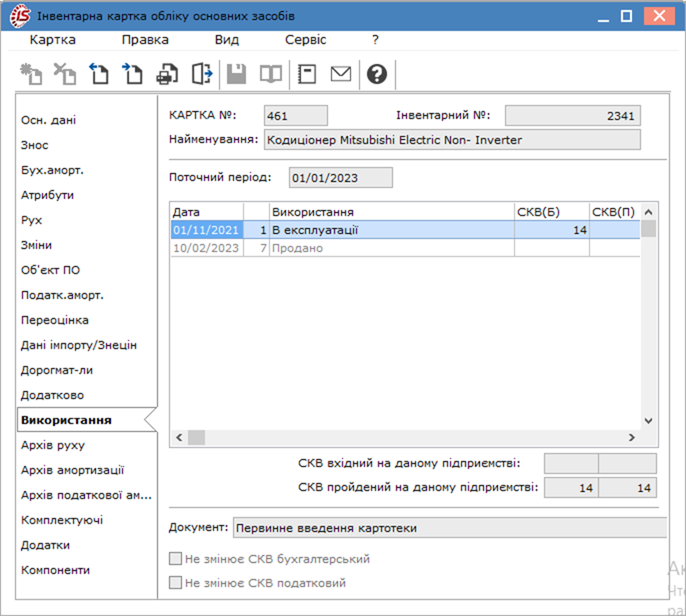This screenshot has width=686, height=616.
Task: Open the Переоцінка tab
Action: point(55,320)
